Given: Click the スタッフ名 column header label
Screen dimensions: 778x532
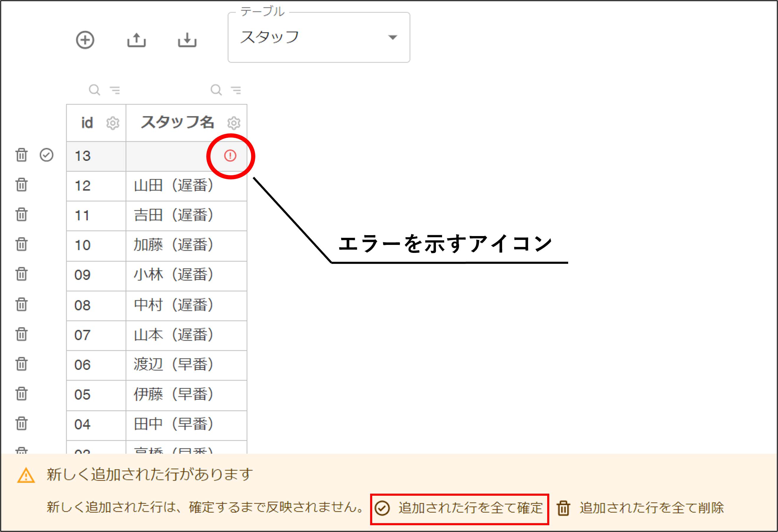Looking at the screenshot, I should (177, 122).
